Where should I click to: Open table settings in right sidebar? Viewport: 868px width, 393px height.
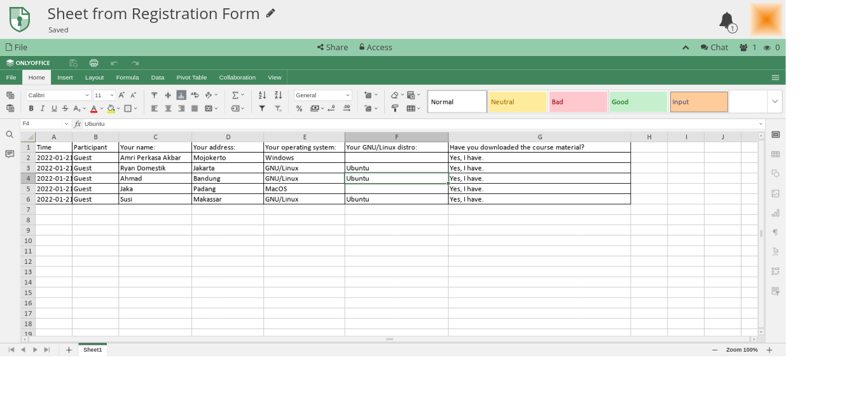[775, 155]
